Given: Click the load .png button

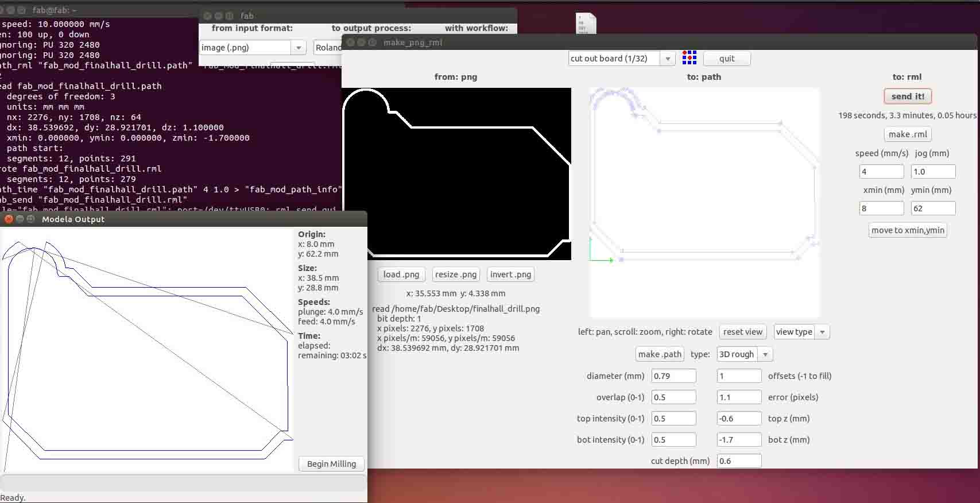Looking at the screenshot, I should pos(401,274).
